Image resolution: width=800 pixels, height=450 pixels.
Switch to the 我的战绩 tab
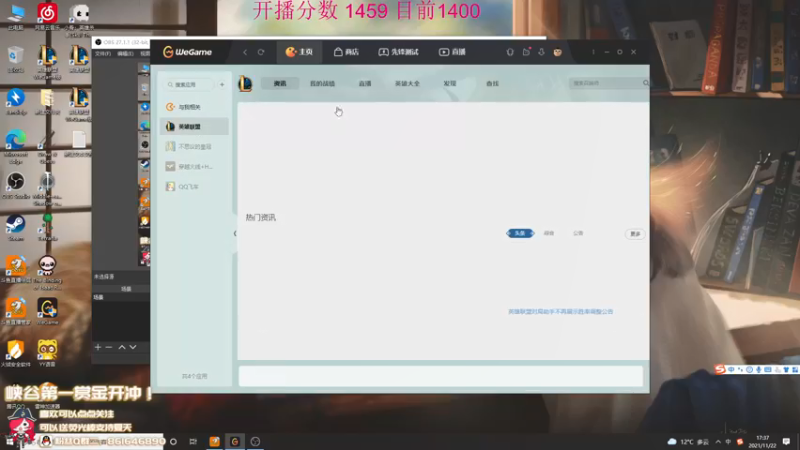click(x=322, y=83)
